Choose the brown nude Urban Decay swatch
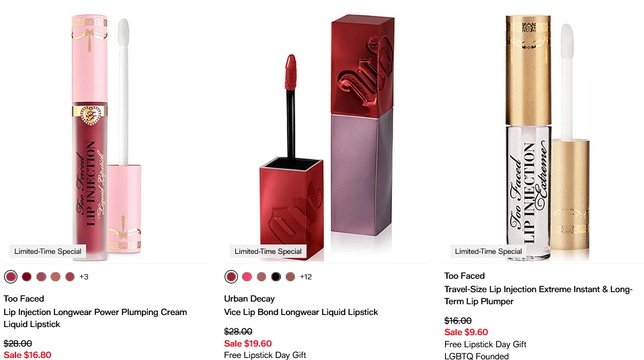Viewport: 644px width, 360px height. coord(290,277)
